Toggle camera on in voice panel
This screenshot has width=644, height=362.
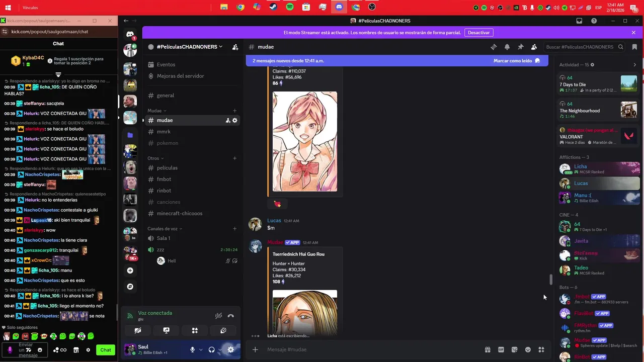point(137,330)
